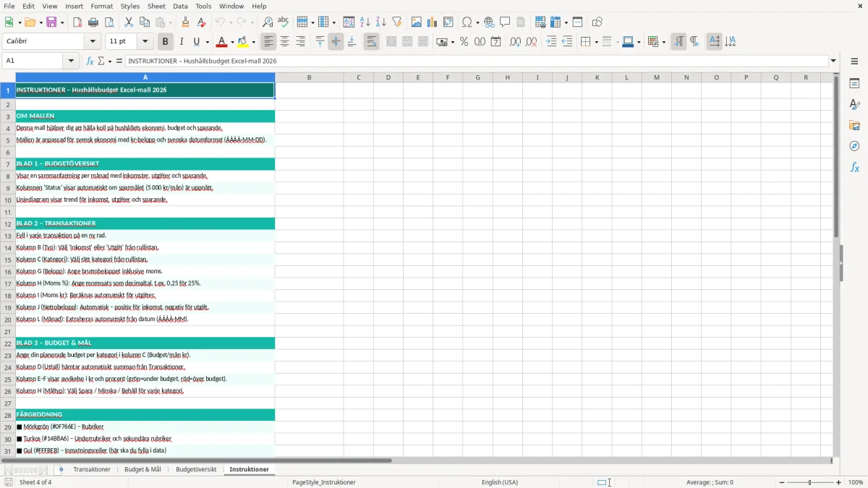Toggle Underline formatting

[x=197, y=42]
